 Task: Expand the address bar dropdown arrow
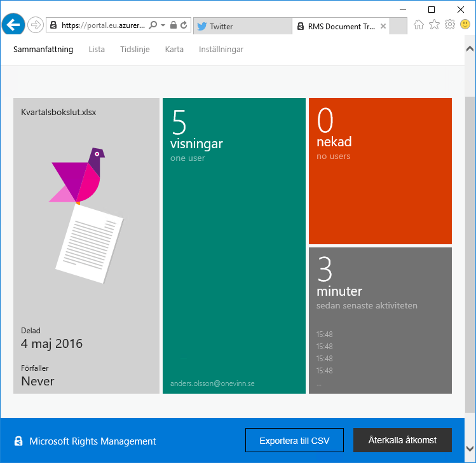(163, 25)
